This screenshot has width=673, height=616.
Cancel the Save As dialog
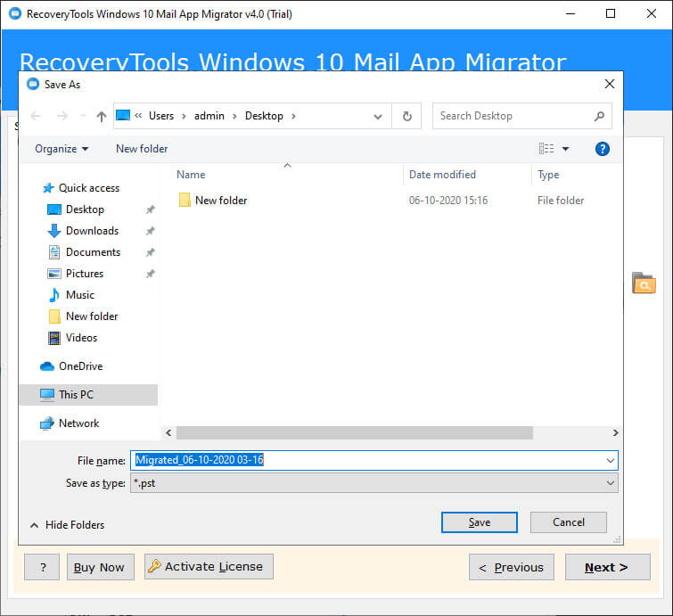569,522
